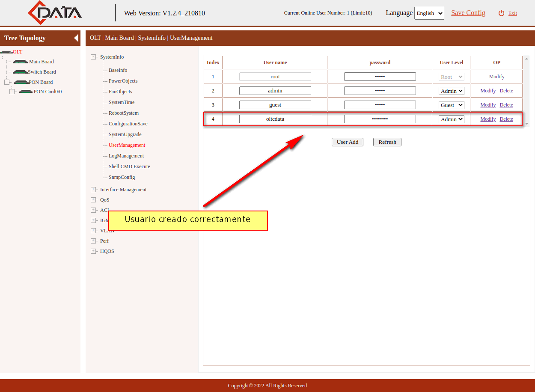Screen dimensions: 535x392
Task: Collapse the Tree Topology panel arrow
Action: coord(76,38)
